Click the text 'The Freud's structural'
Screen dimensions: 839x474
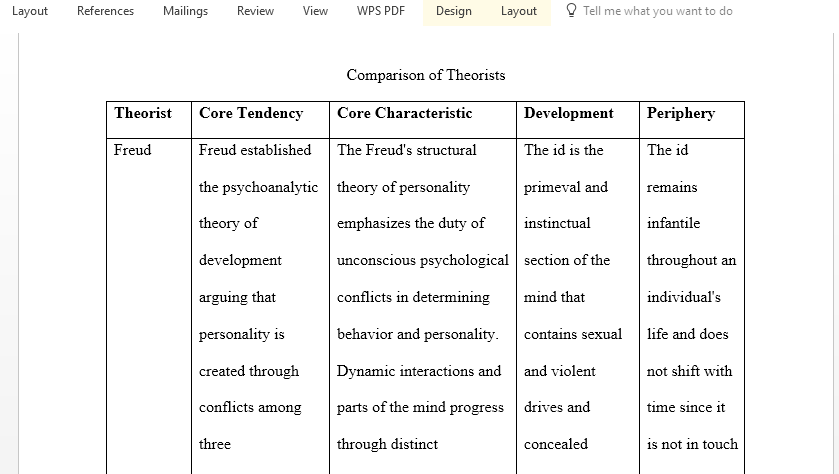[407, 150]
